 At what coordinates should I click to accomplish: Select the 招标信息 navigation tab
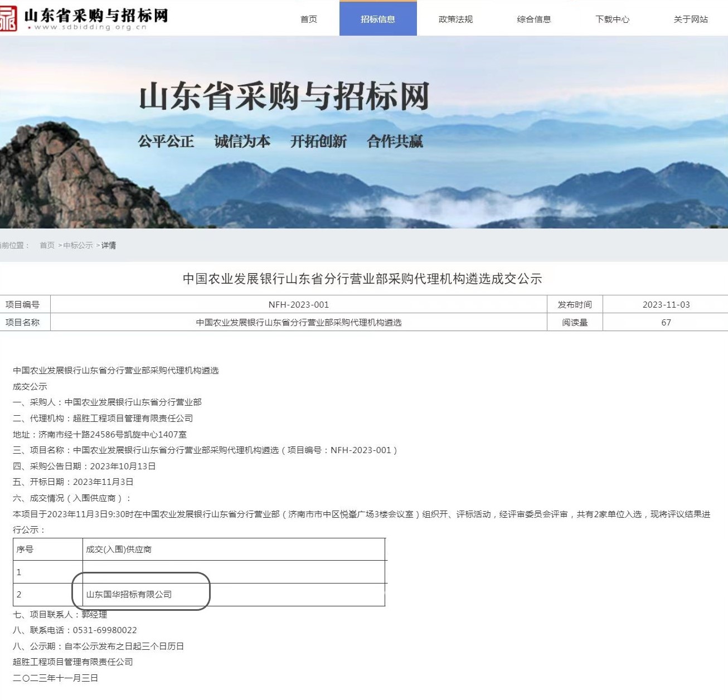click(x=378, y=19)
